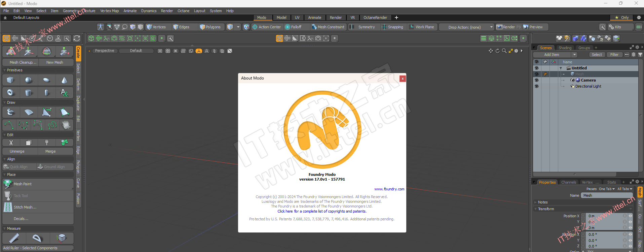644x252 pixels.
Task: Switch to the Shading tab
Action: pos(565,48)
